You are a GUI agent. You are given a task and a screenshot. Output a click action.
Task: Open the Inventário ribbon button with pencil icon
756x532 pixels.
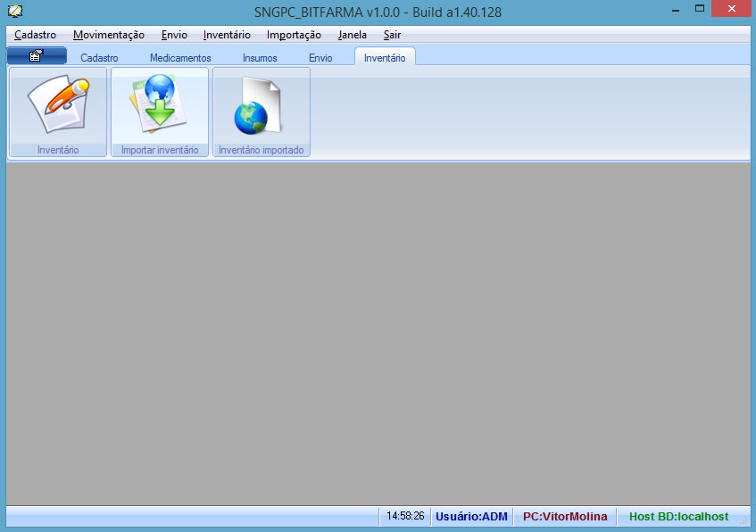tap(58, 112)
